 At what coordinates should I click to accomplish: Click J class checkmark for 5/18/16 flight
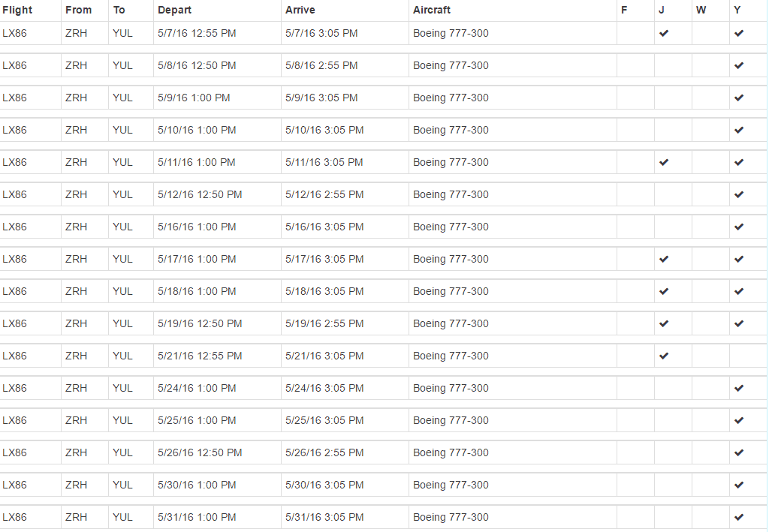pyautogui.click(x=664, y=291)
